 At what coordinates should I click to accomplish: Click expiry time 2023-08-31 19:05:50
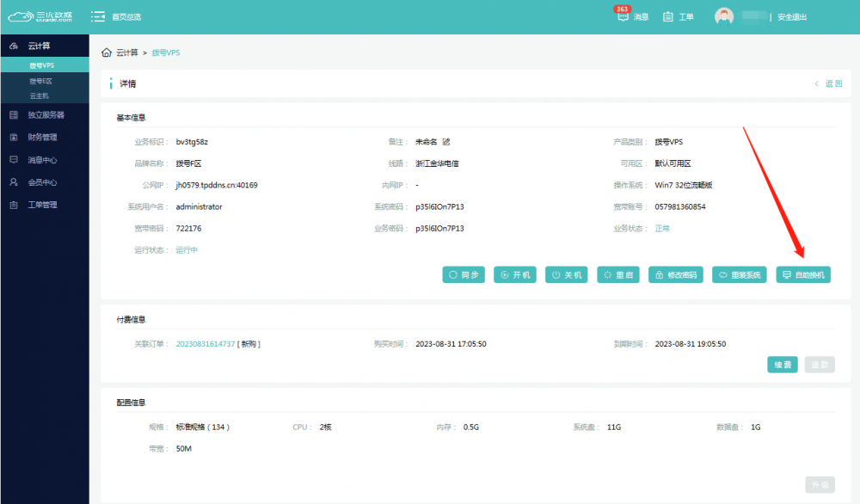691,344
